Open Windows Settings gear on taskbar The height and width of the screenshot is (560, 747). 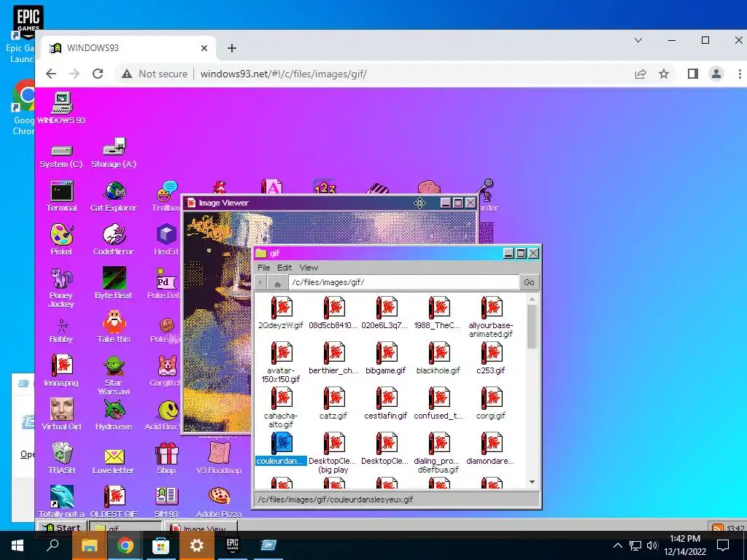tap(197, 545)
